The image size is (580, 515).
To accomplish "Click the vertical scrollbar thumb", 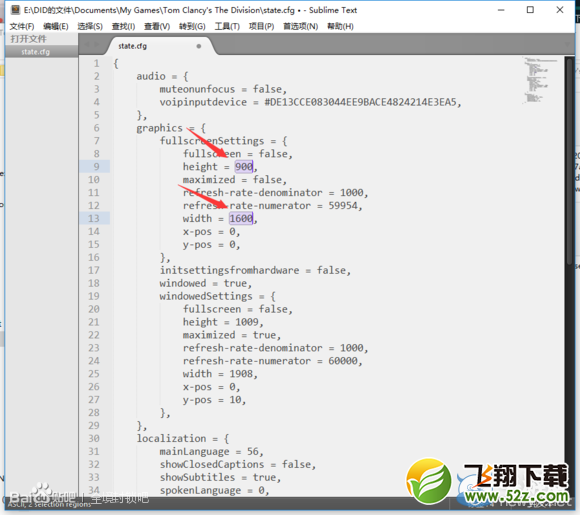I will click(x=570, y=161).
